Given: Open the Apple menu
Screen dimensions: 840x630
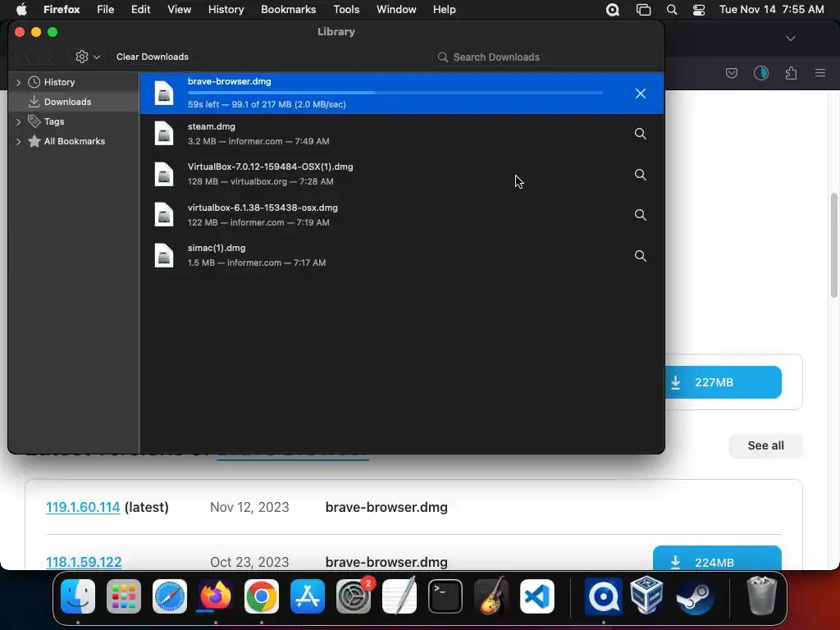Looking at the screenshot, I should point(21,10).
